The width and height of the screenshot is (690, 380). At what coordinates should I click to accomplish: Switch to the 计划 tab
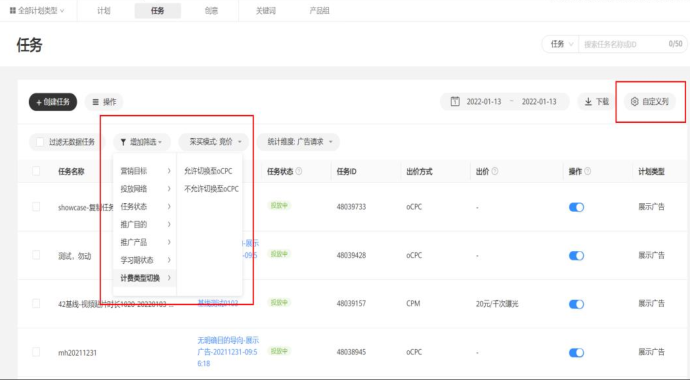pyautogui.click(x=104, y=11)
